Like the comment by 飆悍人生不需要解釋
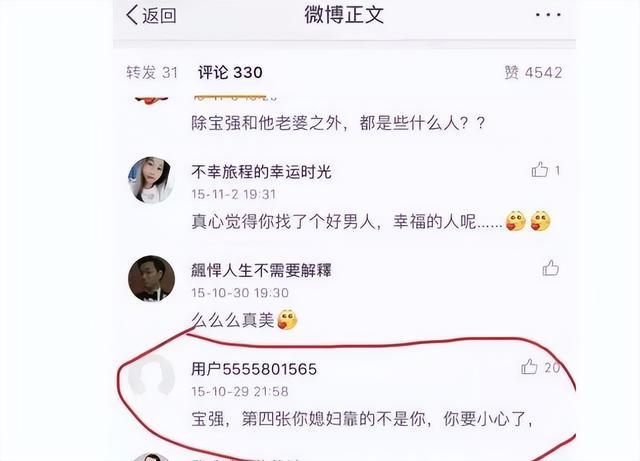640x461 pixels. pyautogui.click(x=551, y=268)
